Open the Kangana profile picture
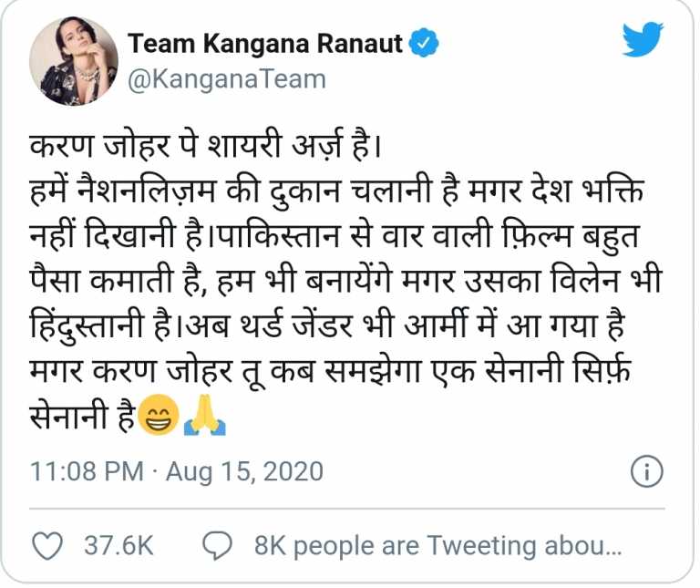 point(74,61)
